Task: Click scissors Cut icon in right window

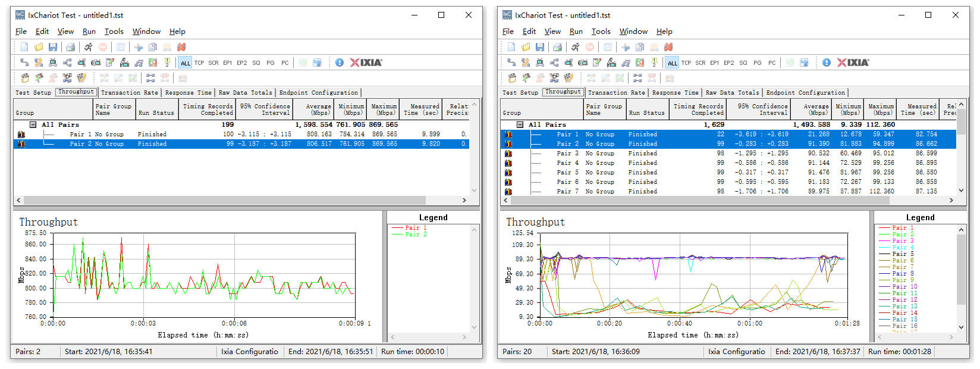Action: click(626, 47)
